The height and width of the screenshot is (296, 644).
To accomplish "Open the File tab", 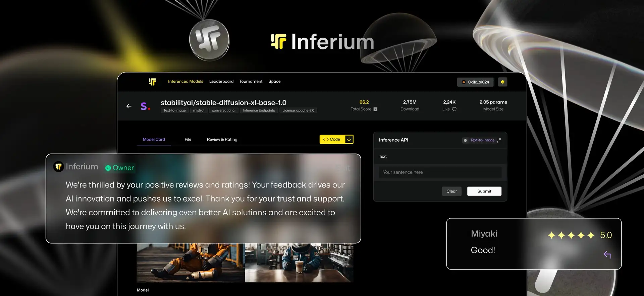I will (188, 139).
